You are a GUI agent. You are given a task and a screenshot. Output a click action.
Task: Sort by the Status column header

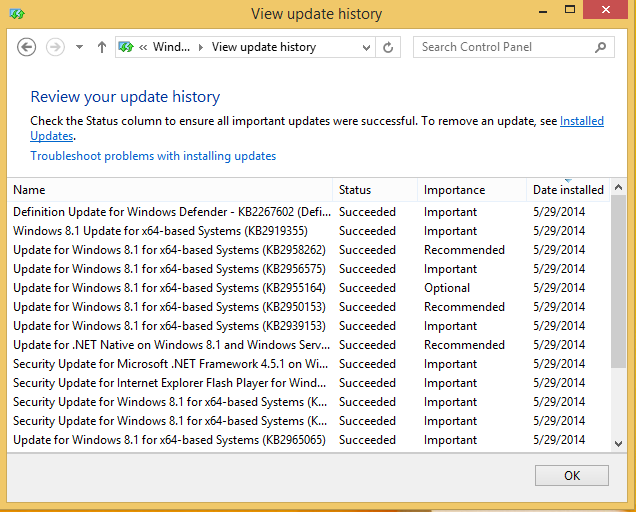point(375,190)
